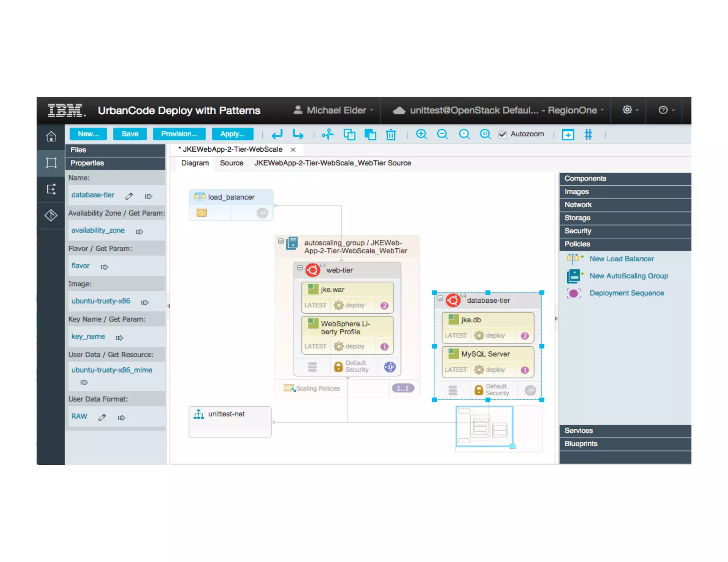
Task: Click the deploy gear on MySQL Server
Action: click(x=479, y=369)
